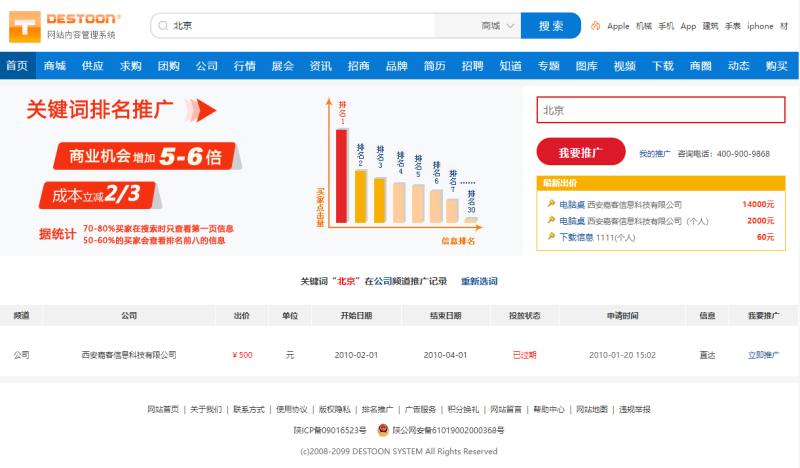Open the 我的推广 link

tap(655, 154)
